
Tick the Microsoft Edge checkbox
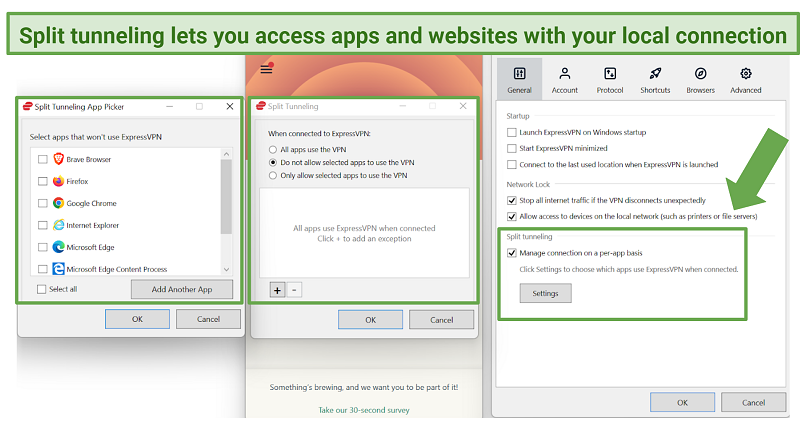[43, 247]
